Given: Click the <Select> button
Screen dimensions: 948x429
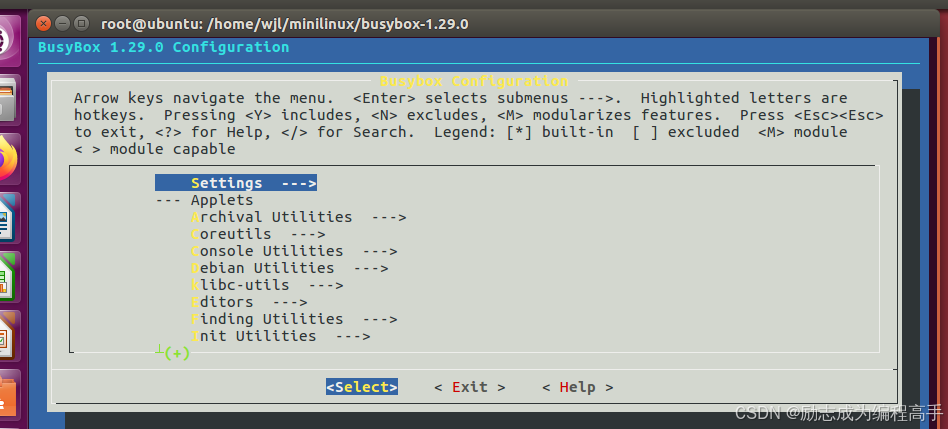Looking at the screenshot, I should [x=362, y=387].
